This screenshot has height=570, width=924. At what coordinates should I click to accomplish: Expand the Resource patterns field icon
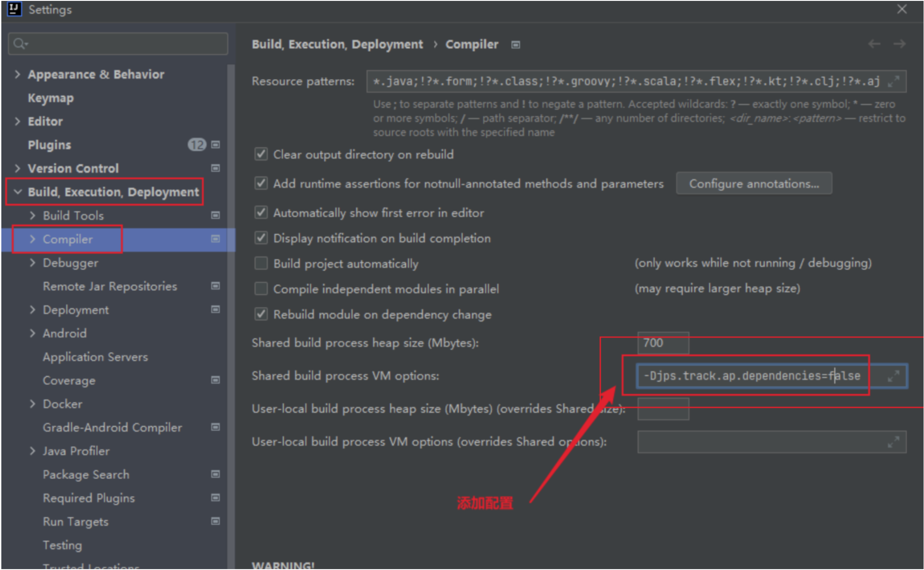tap(893, 82)
